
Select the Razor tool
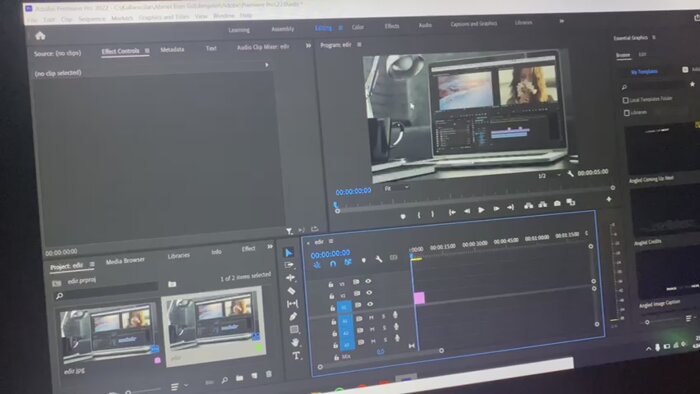291,290
